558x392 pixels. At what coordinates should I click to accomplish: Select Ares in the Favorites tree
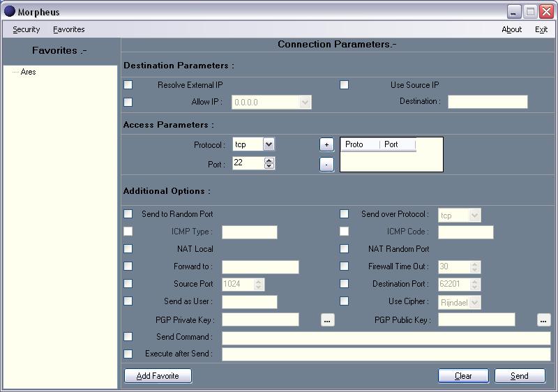click(28, 72)
